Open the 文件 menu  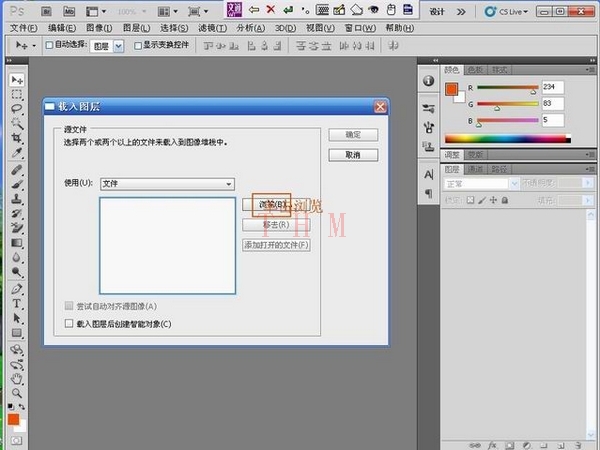pyautogui.click(x=23, y=28)
